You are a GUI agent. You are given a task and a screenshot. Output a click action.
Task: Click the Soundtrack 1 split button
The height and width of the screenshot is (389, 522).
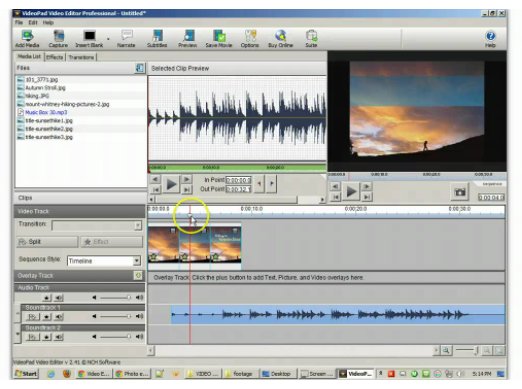[32, 317]
